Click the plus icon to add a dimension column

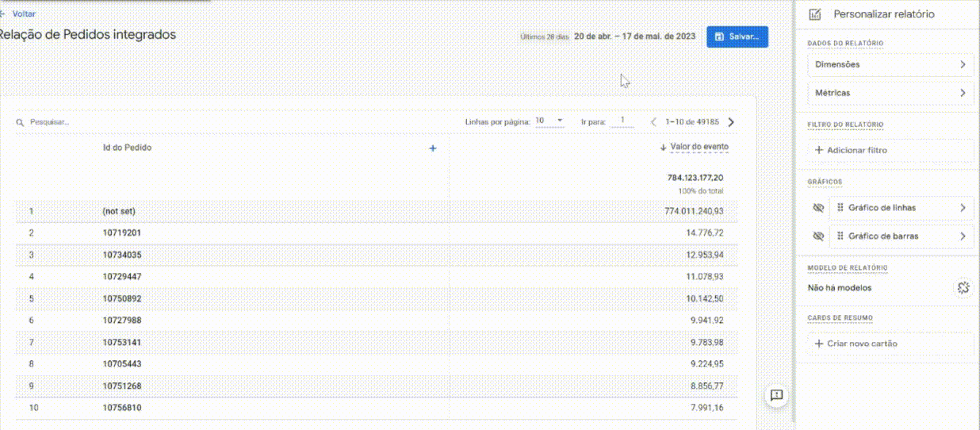click(x=432, y=148)
